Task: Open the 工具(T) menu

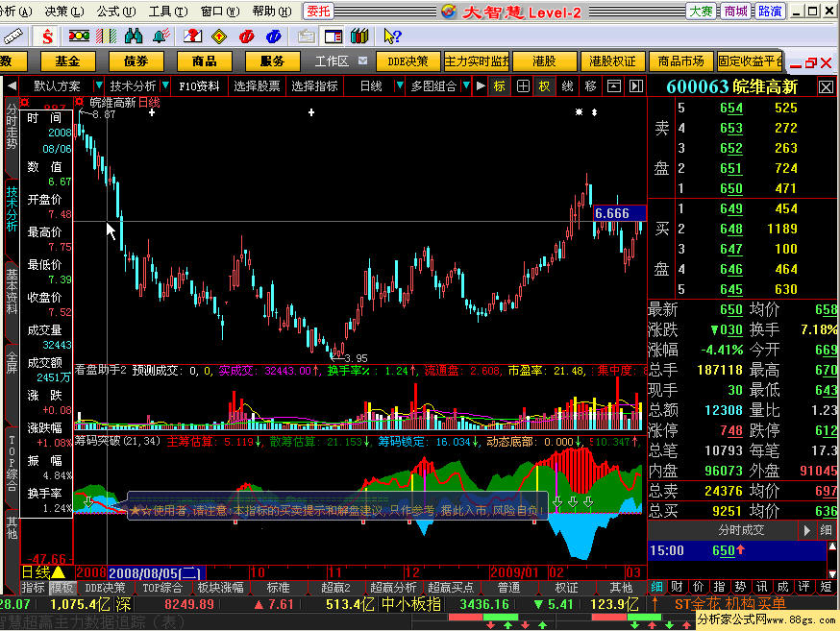Action: 168,11
